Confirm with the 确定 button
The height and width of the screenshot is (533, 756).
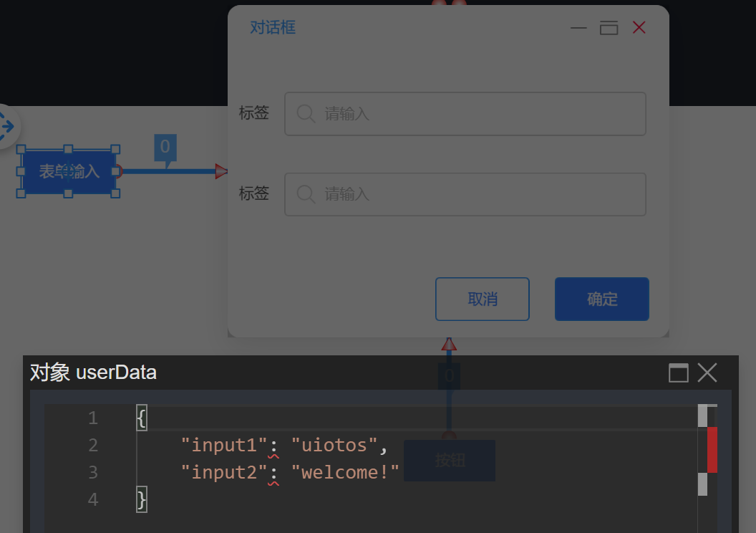coord(601,299)
